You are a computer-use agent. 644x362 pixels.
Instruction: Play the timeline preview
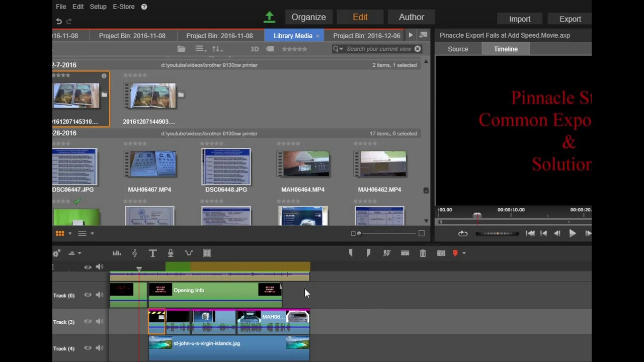point(572,233)
